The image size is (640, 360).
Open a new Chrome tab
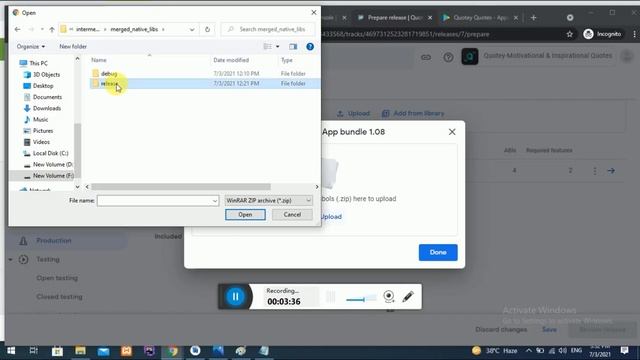pos(533,18)
